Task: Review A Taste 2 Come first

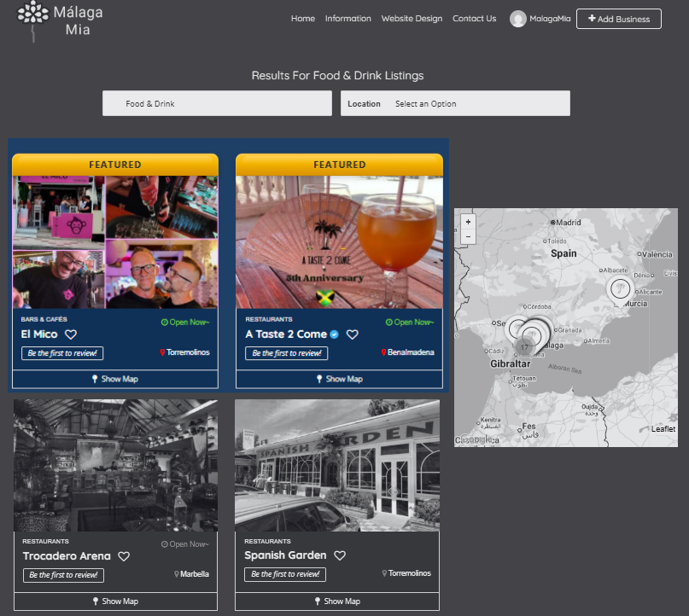Action: pos(287,353)
